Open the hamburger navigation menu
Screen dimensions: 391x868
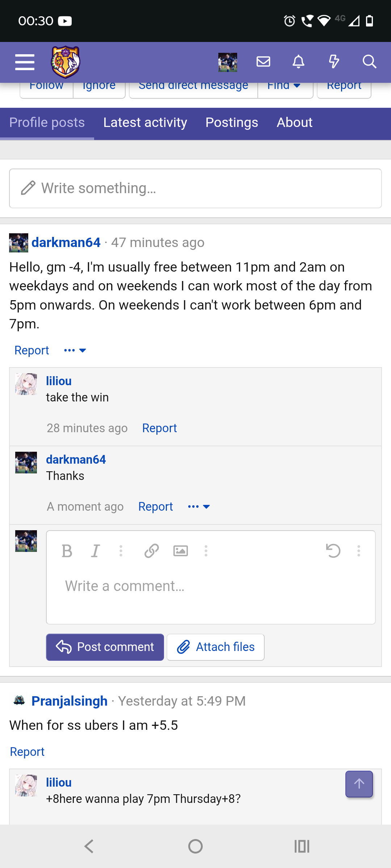[x=25, y=62]
